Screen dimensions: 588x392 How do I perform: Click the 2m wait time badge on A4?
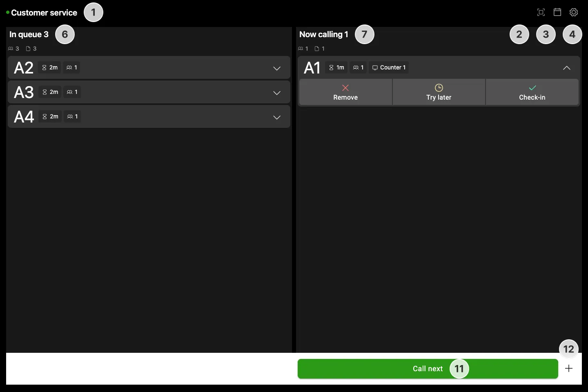tap(50, 116)
